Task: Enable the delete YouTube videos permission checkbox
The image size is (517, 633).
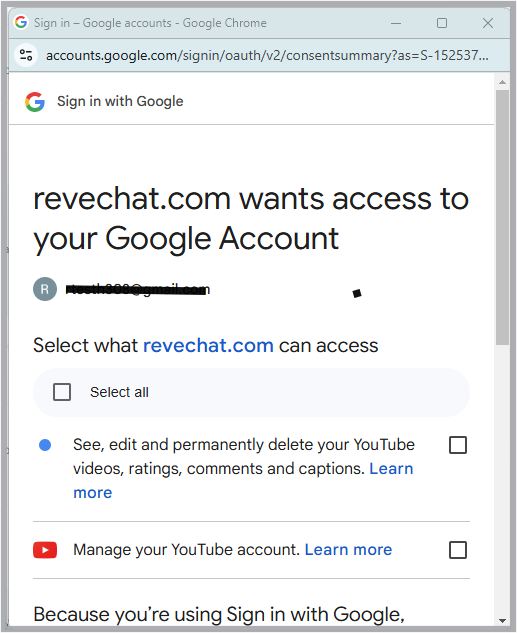Action: point(458,445)
